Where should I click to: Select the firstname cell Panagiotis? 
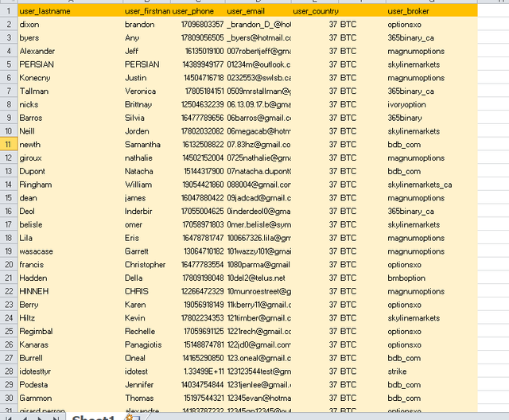click(x=146, y=344)
